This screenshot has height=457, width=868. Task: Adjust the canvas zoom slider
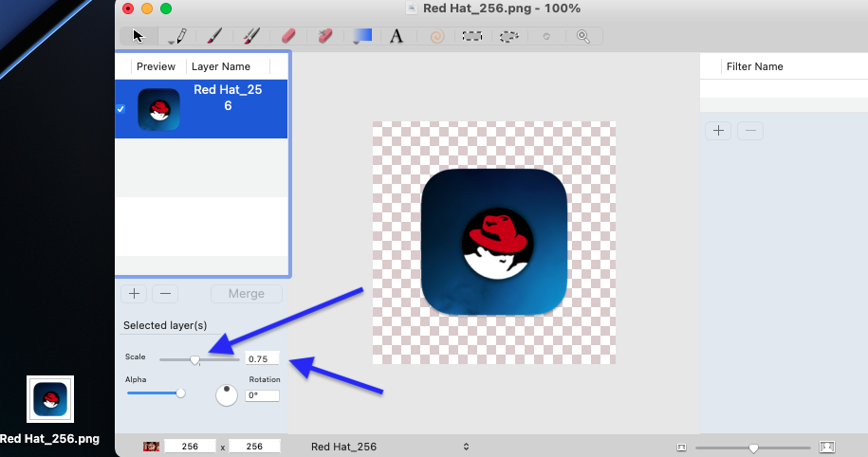coord(753,448)
